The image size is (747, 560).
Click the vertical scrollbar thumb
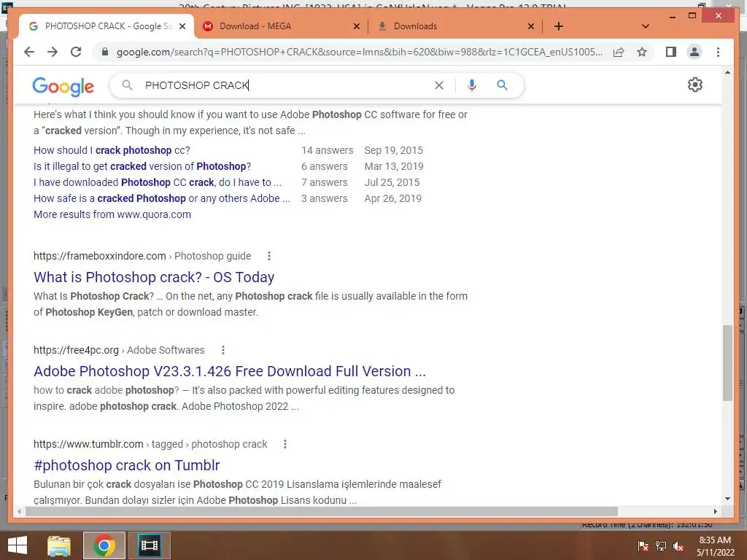coord(727,363)
